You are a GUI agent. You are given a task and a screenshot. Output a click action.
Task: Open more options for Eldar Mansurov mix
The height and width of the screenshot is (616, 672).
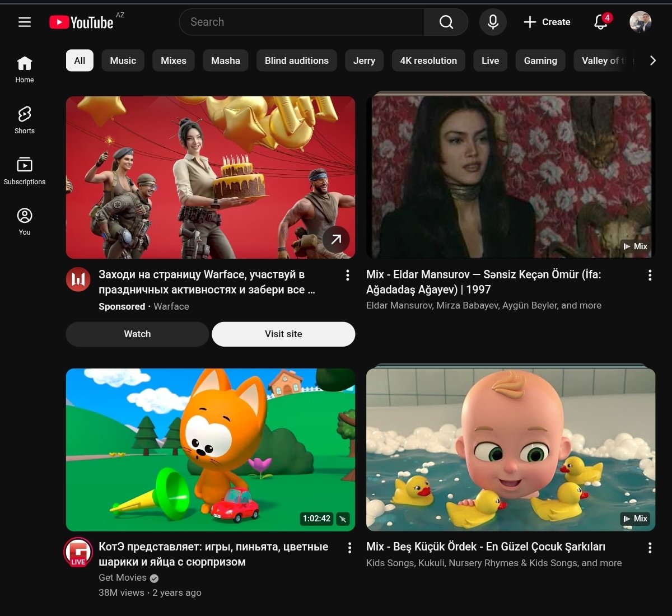click(x=650, y=275)
